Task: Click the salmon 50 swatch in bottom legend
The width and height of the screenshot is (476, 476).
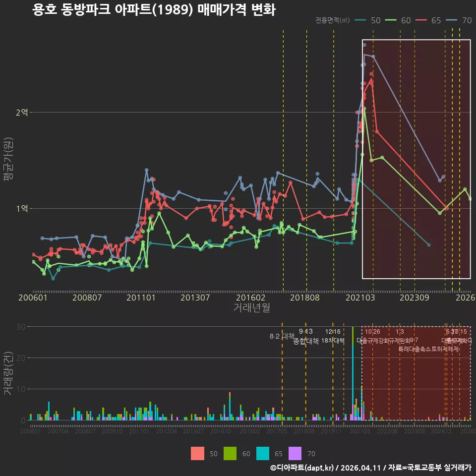Action: [x=197, y=454]
